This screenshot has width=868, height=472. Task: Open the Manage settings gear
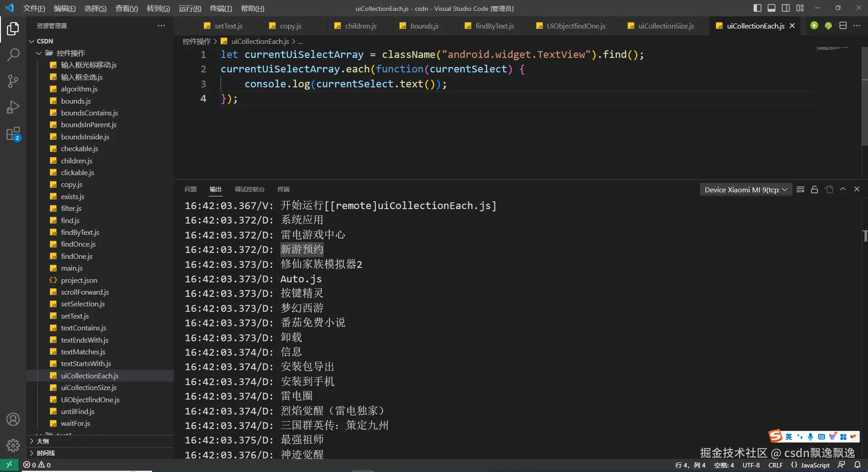[x=13, y=445]
